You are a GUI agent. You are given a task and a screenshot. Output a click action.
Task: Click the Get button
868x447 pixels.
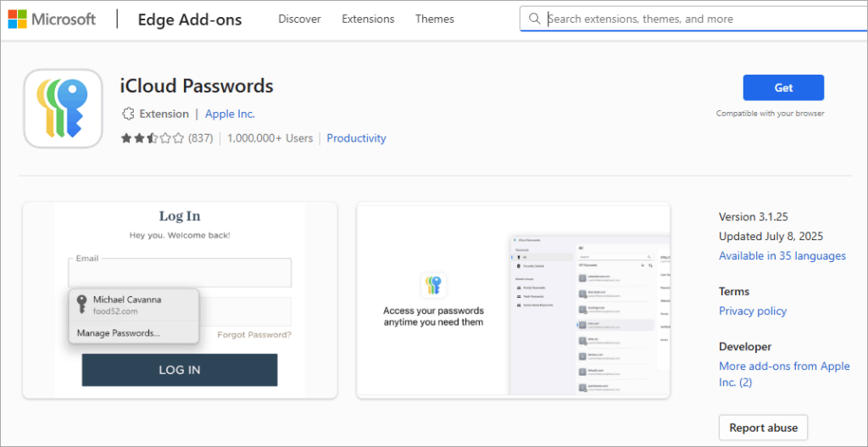[x=783, y=87]
